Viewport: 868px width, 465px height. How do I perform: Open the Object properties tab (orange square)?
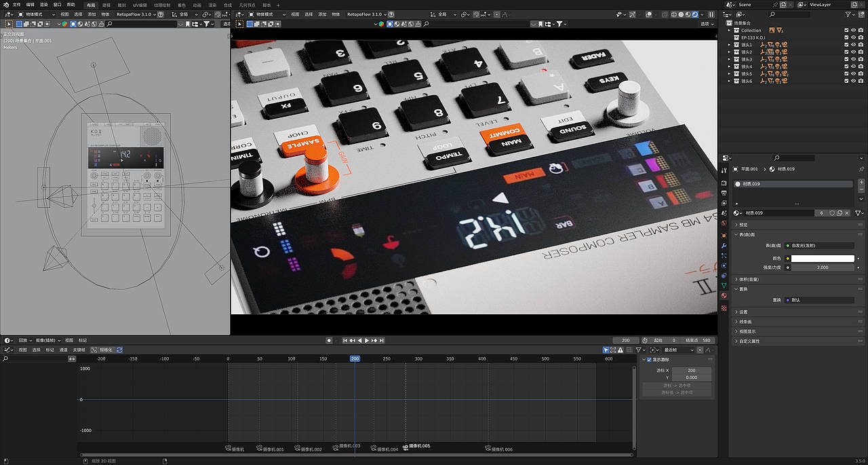tap(724, 236)
